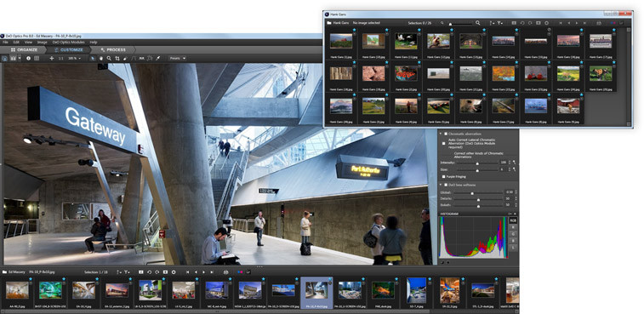Click print icon in Hank Gans window

click(599, 23)
